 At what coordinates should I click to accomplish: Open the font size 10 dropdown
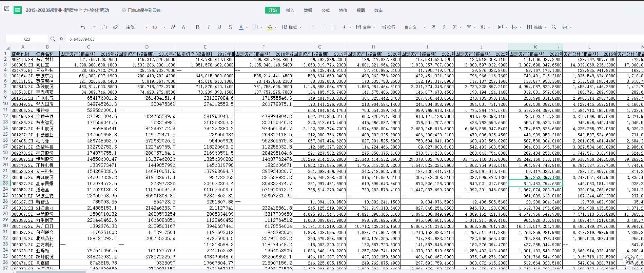pos(159,27)
